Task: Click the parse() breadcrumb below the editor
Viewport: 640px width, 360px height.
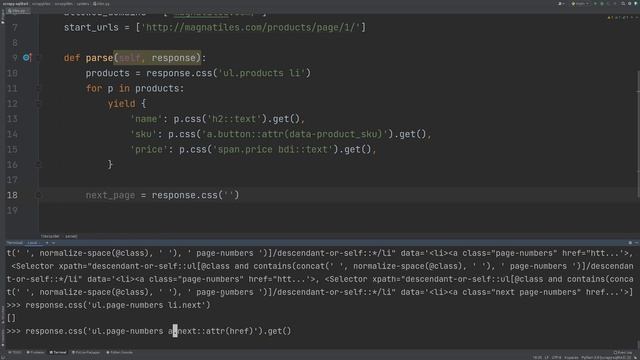Action: click(x=71, y=236)
